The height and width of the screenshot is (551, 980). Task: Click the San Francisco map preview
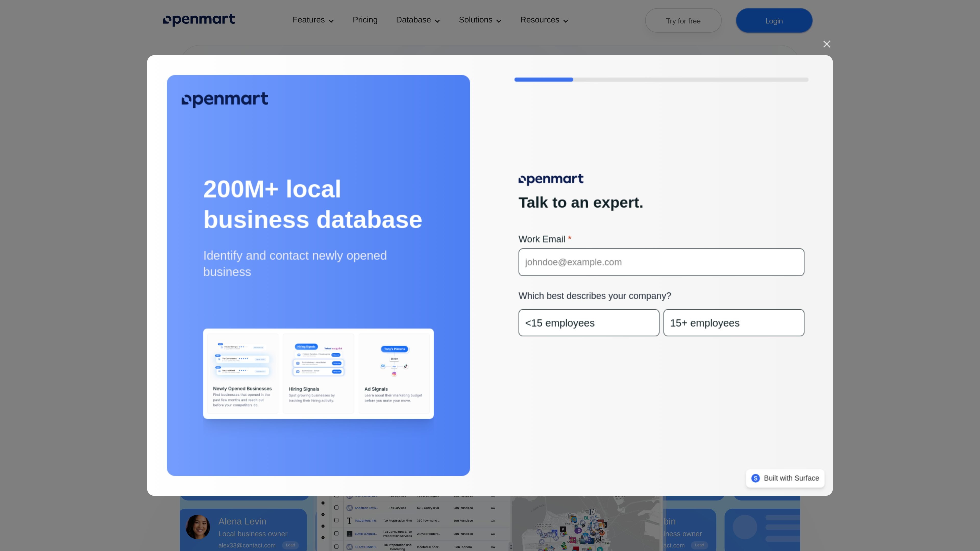coord(586,523)
